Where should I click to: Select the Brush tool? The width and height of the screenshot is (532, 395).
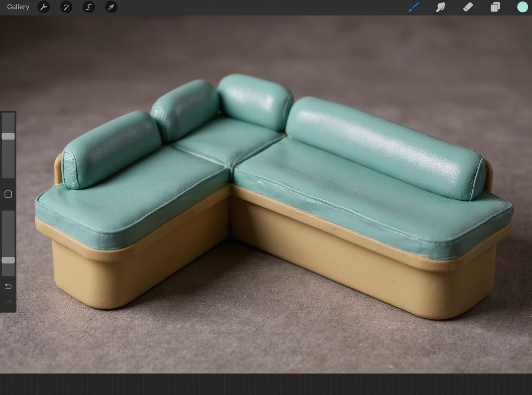413,7
